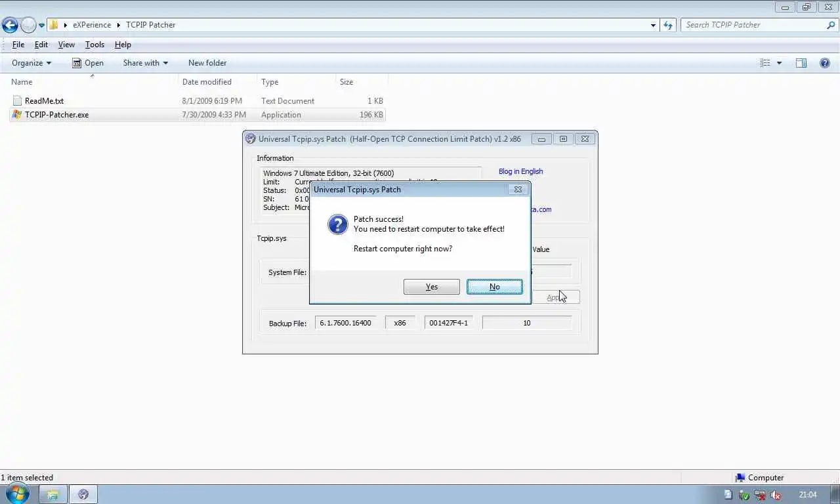
Task: Click the Open toolbar button
Action: [88, 63]
